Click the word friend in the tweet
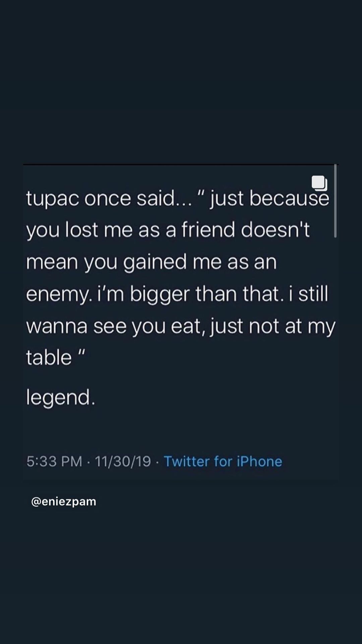The width and height of the screenshot is (362, 644). [208, 230]
